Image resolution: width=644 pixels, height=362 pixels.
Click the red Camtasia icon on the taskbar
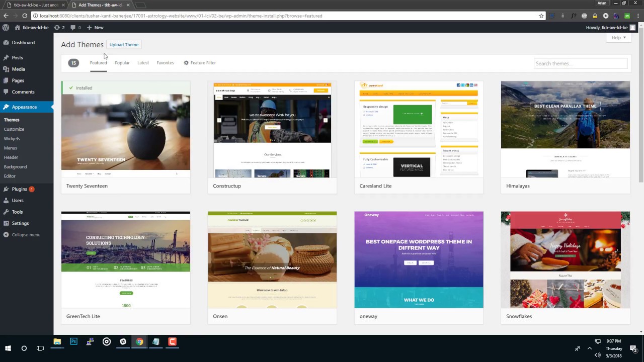pyautogui.click(x=172, y=342)
